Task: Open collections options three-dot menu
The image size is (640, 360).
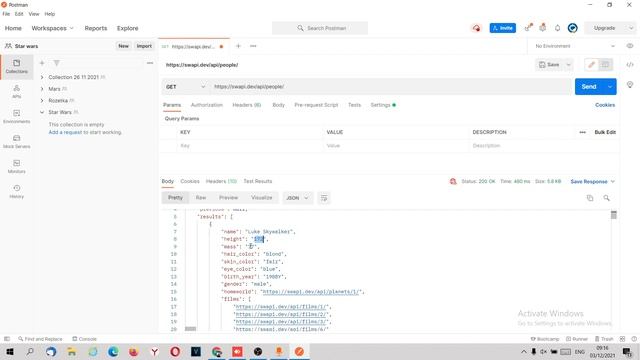Action: pos(150,63)
